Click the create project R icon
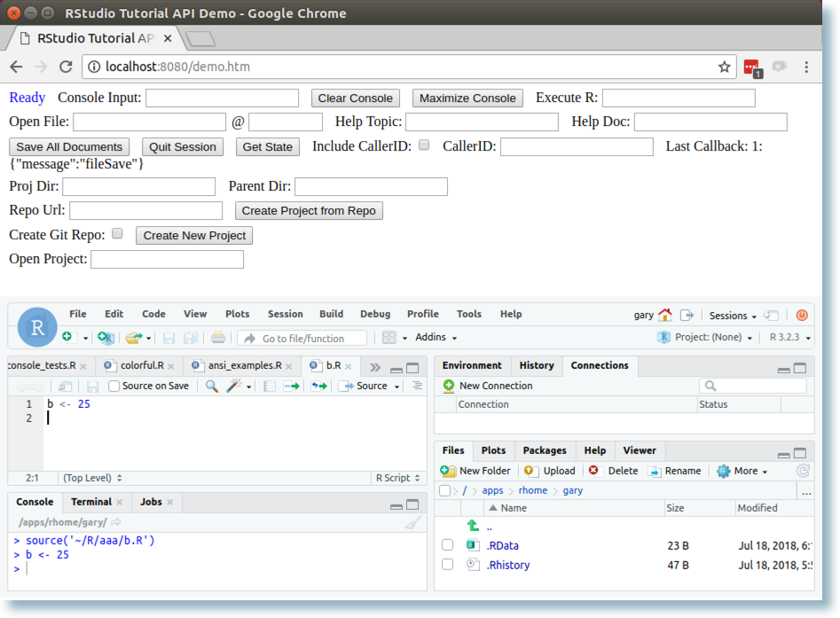 (x=106, y=338)
